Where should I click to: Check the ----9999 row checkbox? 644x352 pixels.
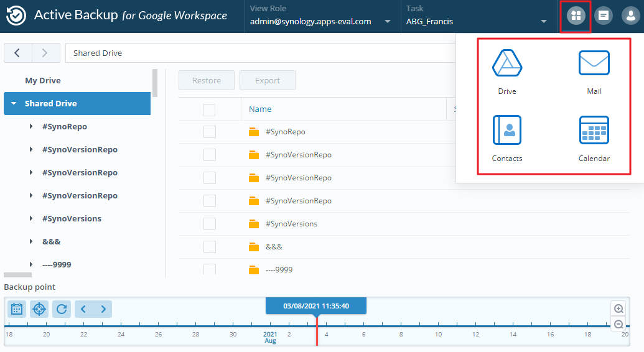(x=210, y=269)
